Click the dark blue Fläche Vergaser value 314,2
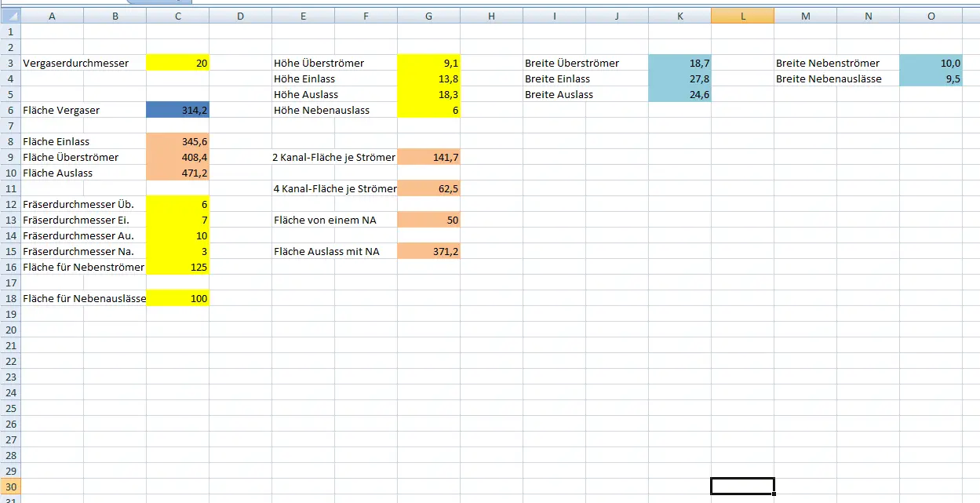Viewport: 980px width, 503px height. (x=178, y=110)
